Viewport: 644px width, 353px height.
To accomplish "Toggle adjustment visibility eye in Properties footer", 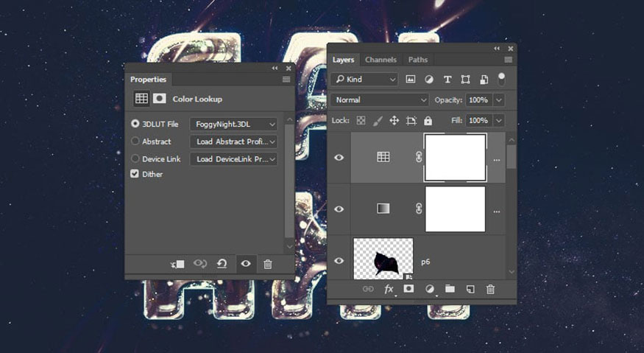I will click(246, 264).
